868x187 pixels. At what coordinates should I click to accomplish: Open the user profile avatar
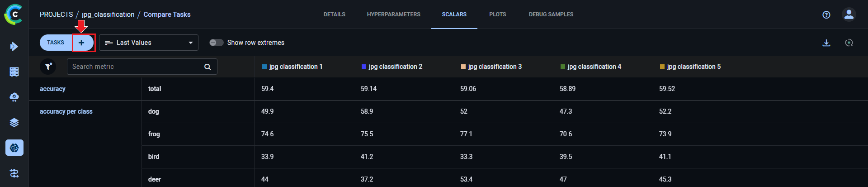tap(849, 14)
